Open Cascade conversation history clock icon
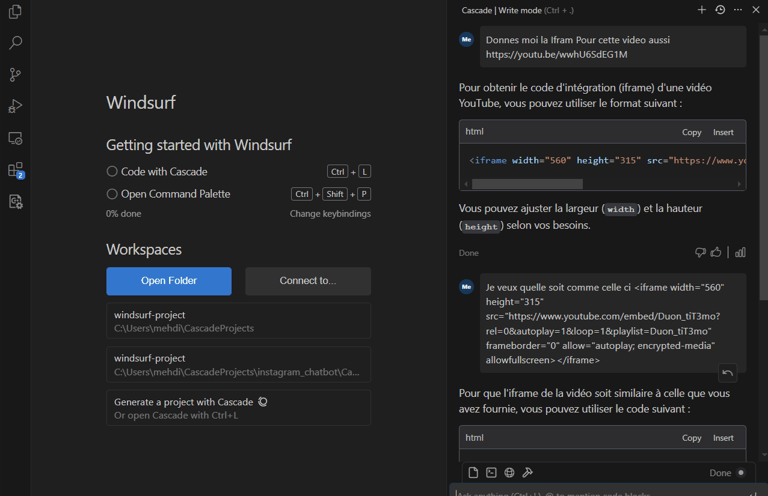 coord(720,10)
